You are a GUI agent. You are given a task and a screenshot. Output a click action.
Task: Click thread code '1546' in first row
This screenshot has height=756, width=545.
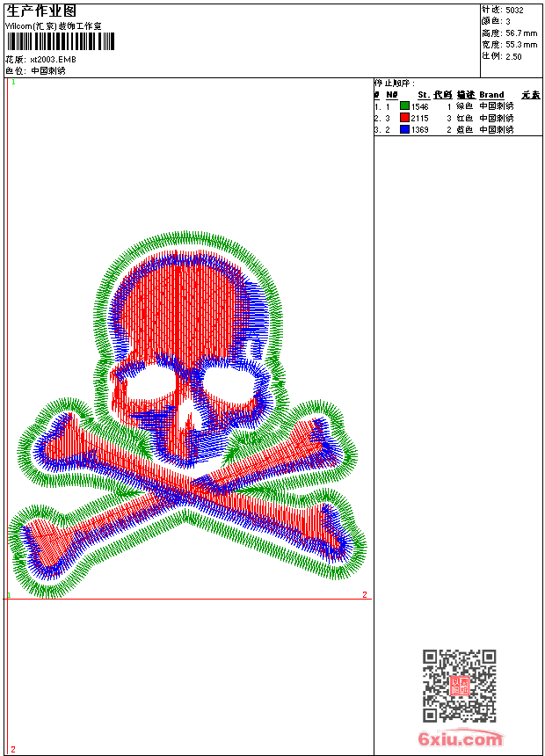tap(419, 106)
